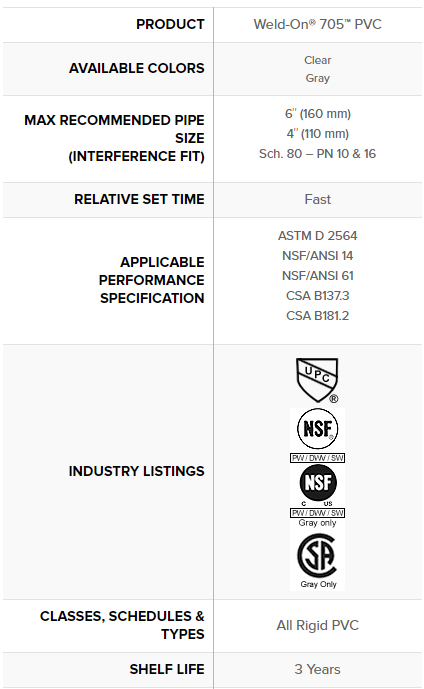Click the ASTM D 2564 specification
424x689 pixels.
pos(317,236)
